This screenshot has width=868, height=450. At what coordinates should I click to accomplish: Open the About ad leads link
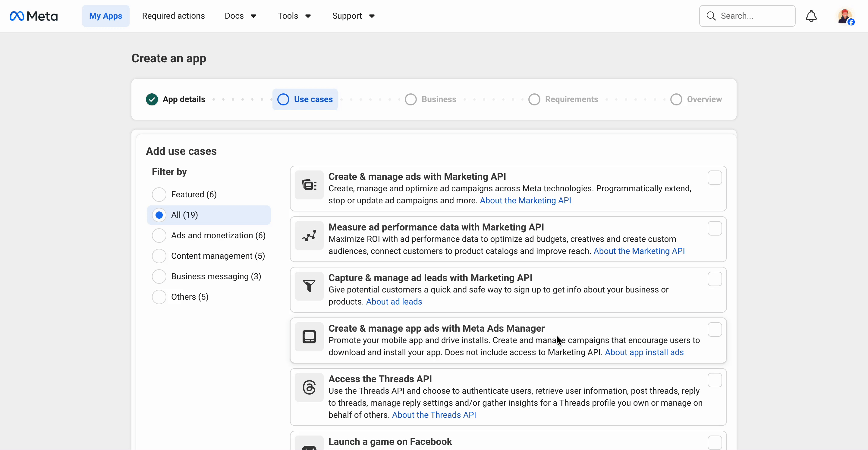[394, 302]
